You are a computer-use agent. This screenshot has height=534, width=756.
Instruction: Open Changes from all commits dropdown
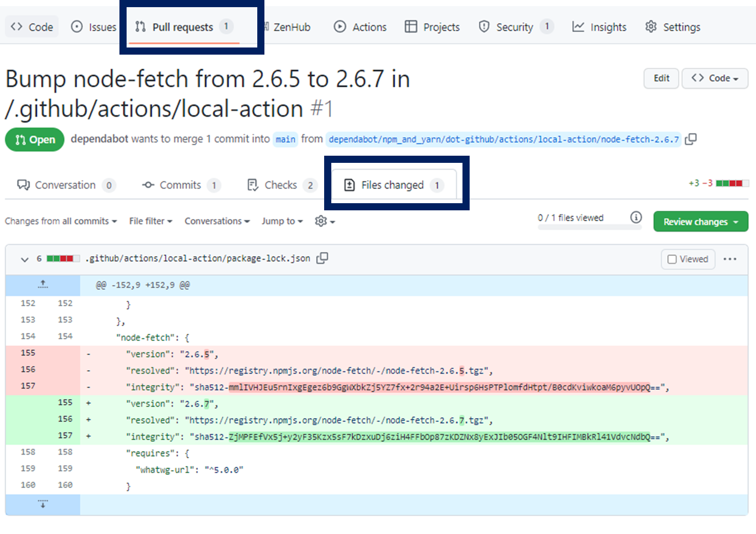click(61, 221)
